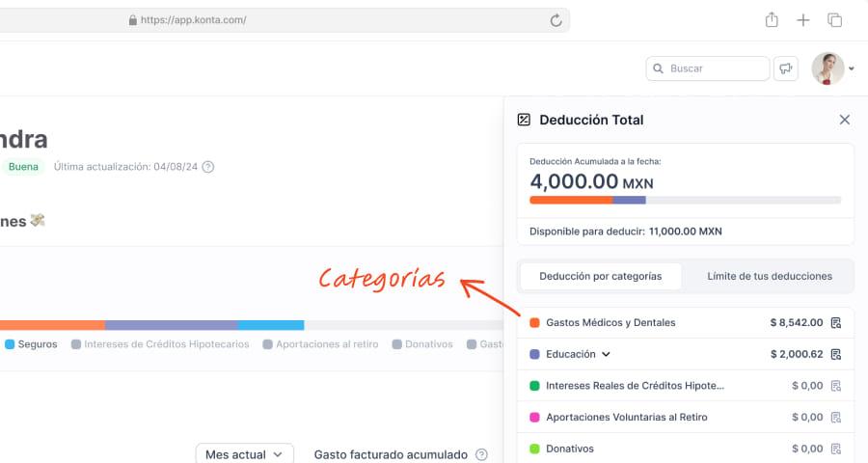868x463 pixels.
Task: Open the Educación invoice detail icon
Action: pos(836,354)
